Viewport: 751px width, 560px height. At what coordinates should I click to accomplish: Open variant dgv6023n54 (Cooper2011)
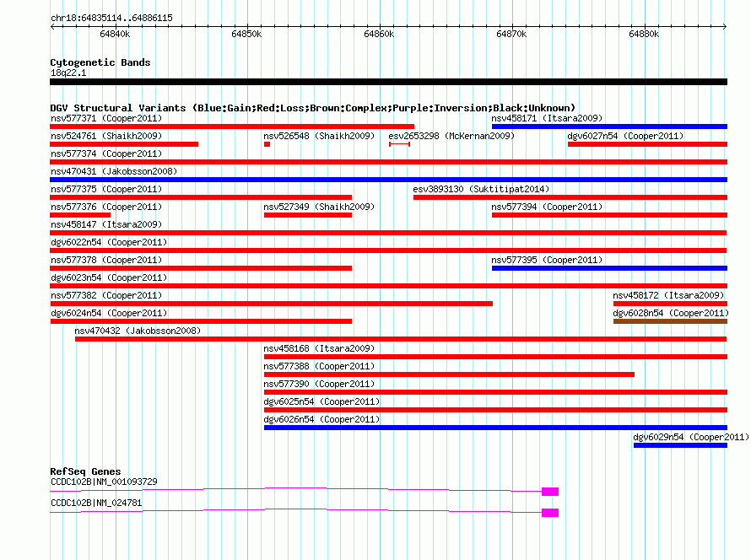[x=109, y=277]
